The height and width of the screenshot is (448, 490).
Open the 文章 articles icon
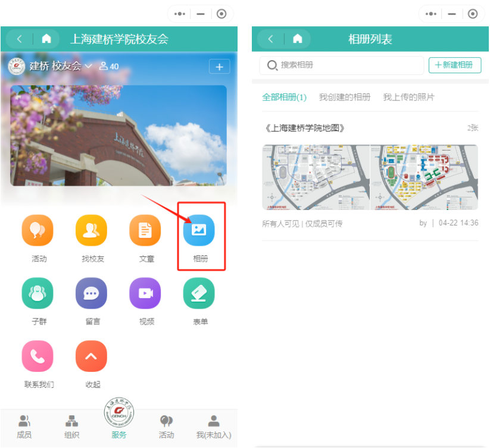point(145,230)
